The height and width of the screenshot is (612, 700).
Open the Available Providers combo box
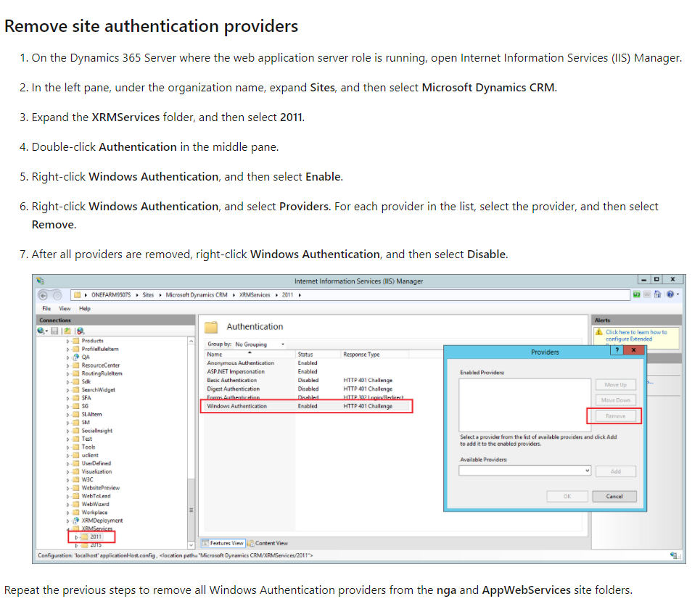point(524,471)
